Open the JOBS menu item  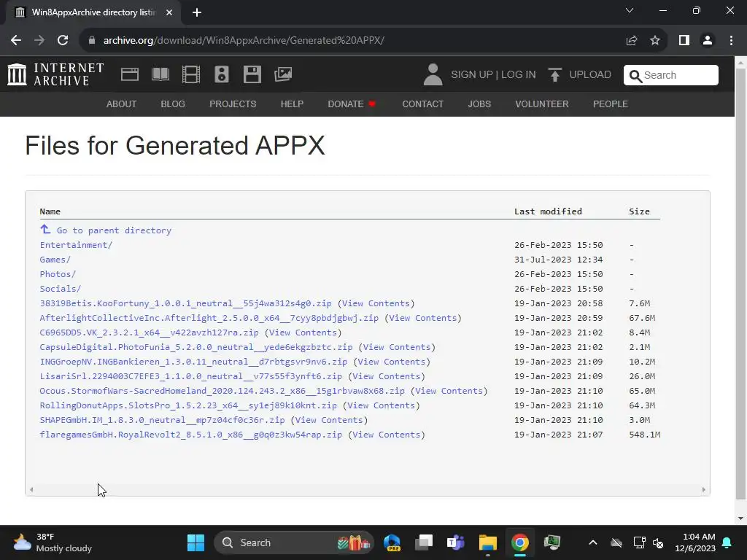[x=479, y=104]
